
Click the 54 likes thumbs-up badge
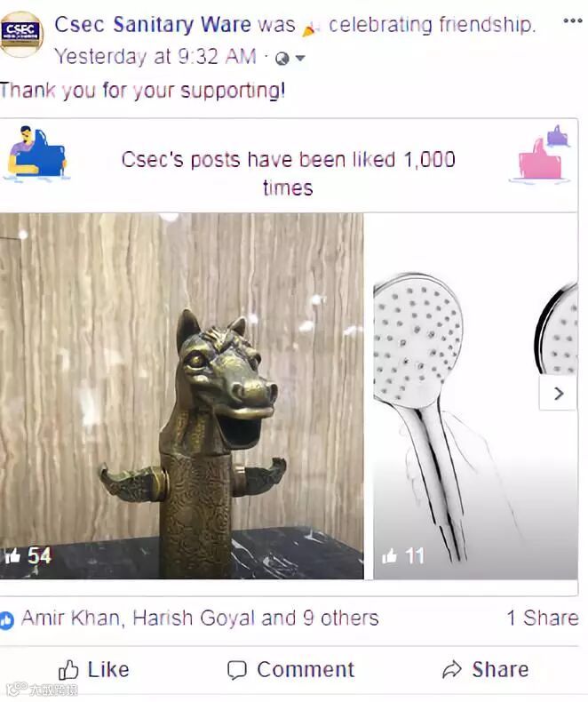coord(28,555)
